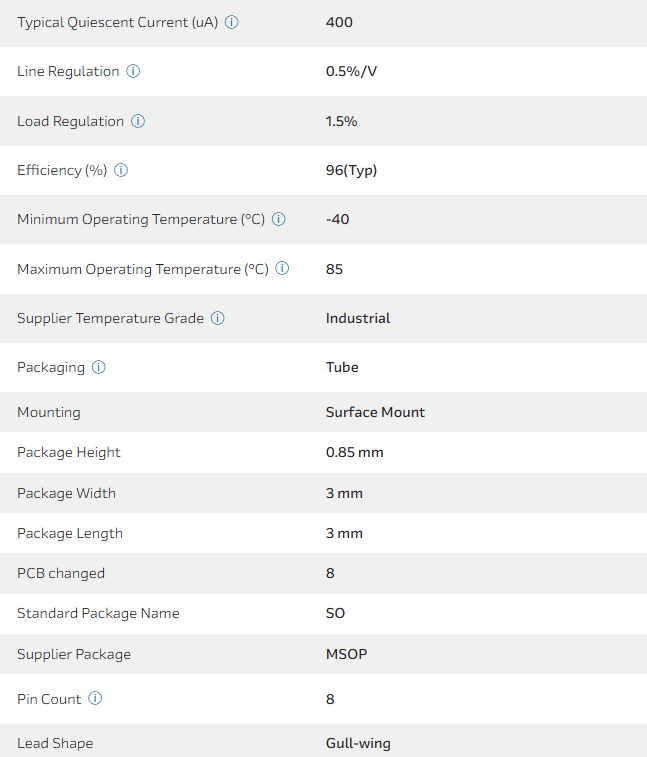Click the MSOP supplier package value
This screenshot has height=757, width=647.
click(348, 654)
